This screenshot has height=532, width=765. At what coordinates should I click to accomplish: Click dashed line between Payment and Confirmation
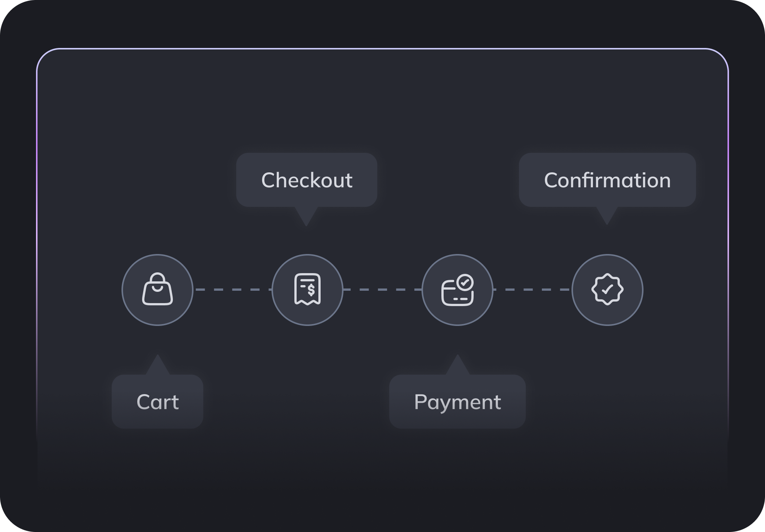532,290
